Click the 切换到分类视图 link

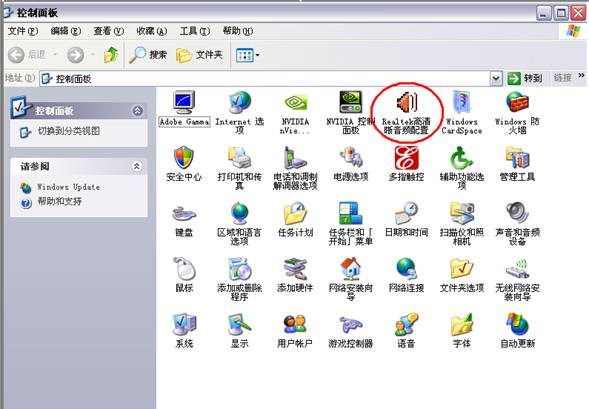[69, 131]
